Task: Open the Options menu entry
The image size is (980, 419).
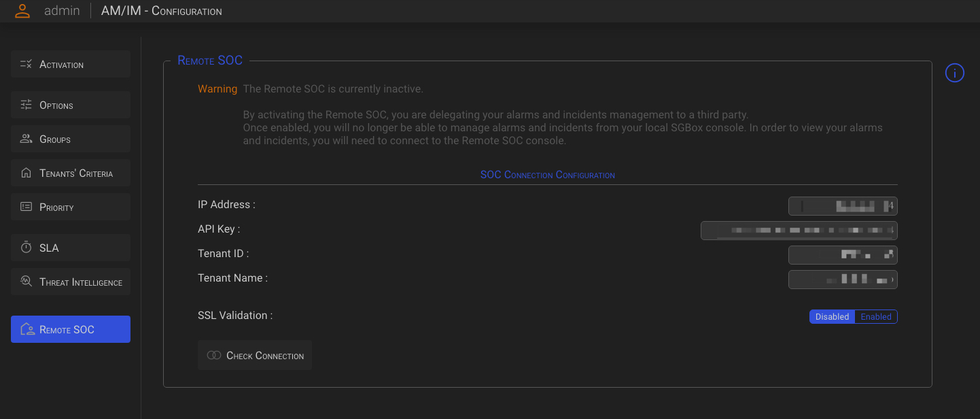Action: pyautogui.click(x=71, y=105)
